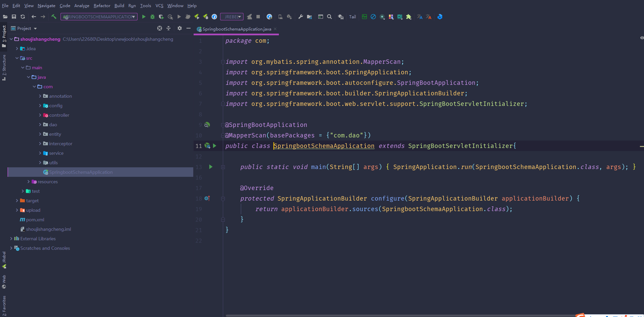Click the editor inspections eye icon
Screen dimensions: 644x317
pos(642,38)
